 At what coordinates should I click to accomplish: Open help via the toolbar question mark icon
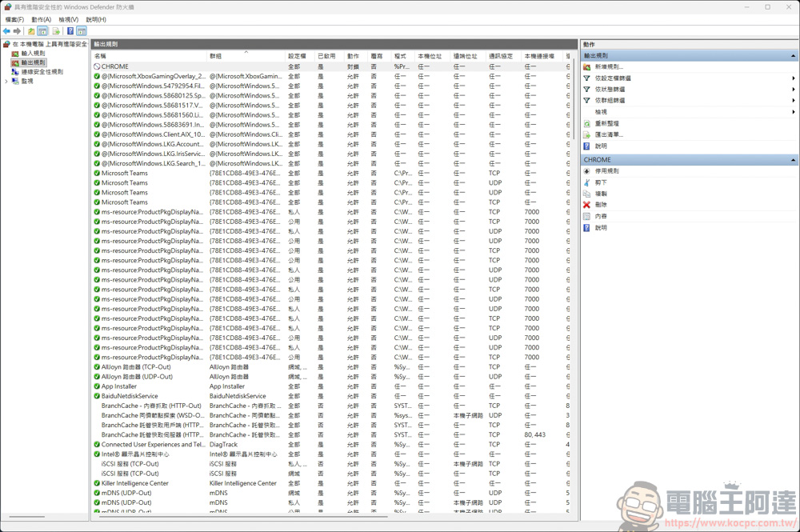[x=70, y=31]
